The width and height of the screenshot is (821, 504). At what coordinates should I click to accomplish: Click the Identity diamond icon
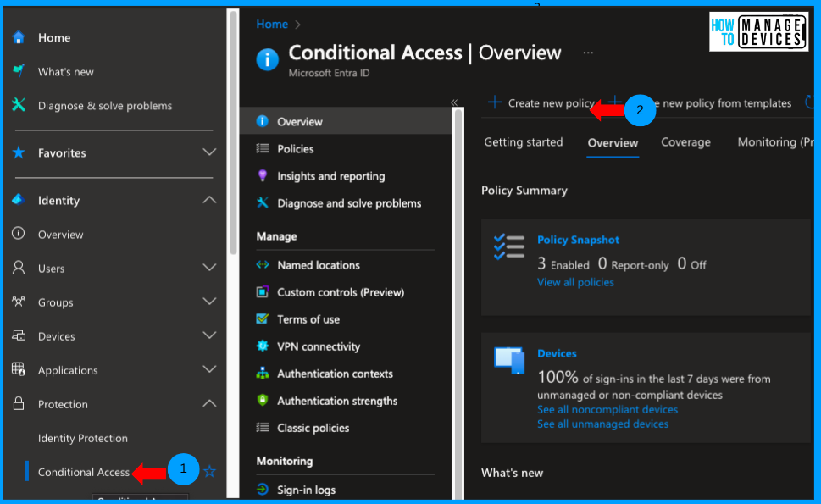pos(19,200)
